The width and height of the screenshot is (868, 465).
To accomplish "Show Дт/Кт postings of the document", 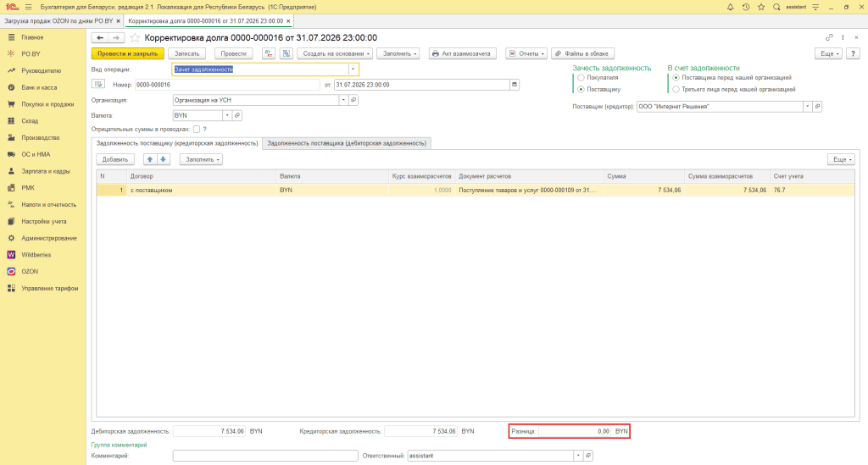I will (269, 53).
